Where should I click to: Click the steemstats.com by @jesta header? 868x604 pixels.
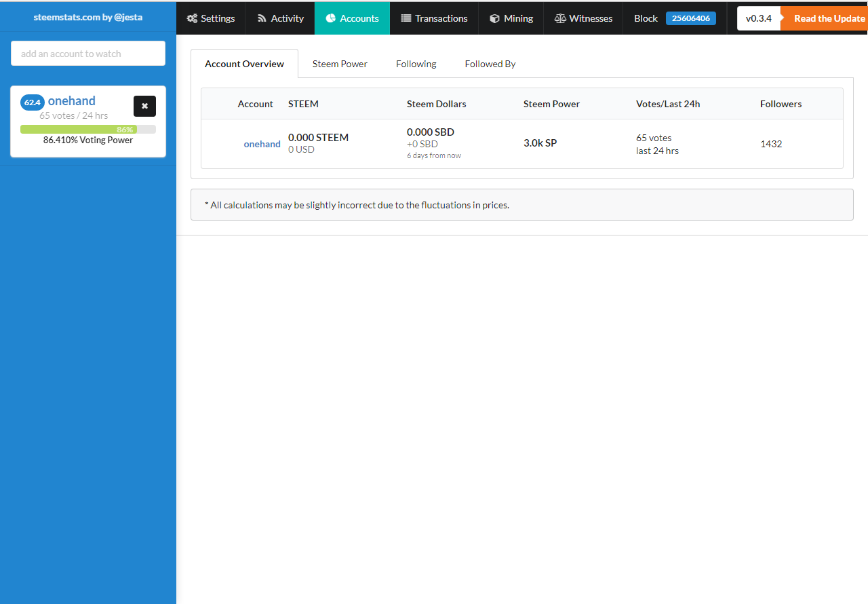pos(88,17)
